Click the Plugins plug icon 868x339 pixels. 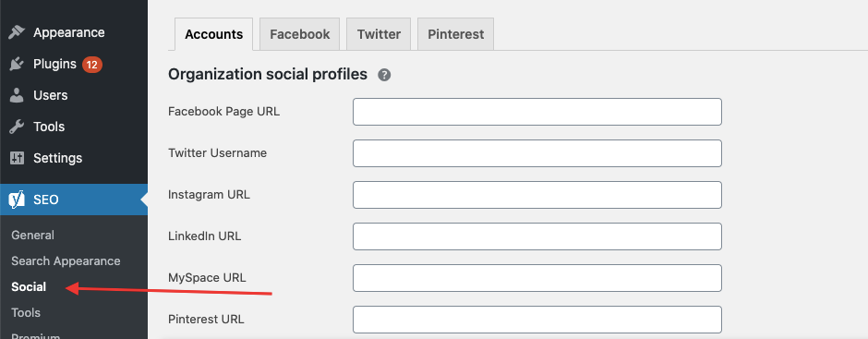tap(17, 65)
